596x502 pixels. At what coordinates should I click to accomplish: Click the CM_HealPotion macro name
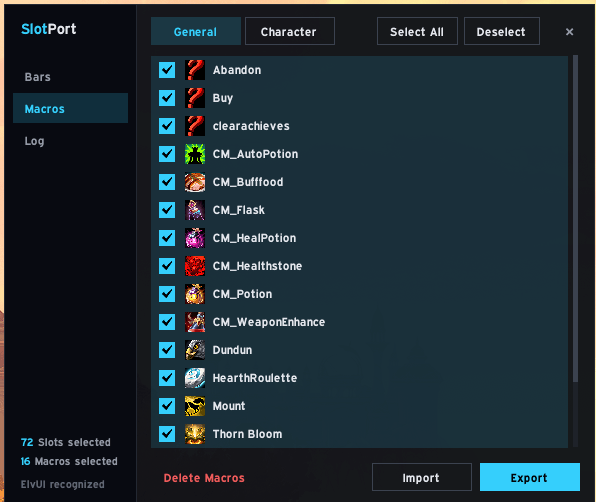pyautogui.click(x=254, y=238)
